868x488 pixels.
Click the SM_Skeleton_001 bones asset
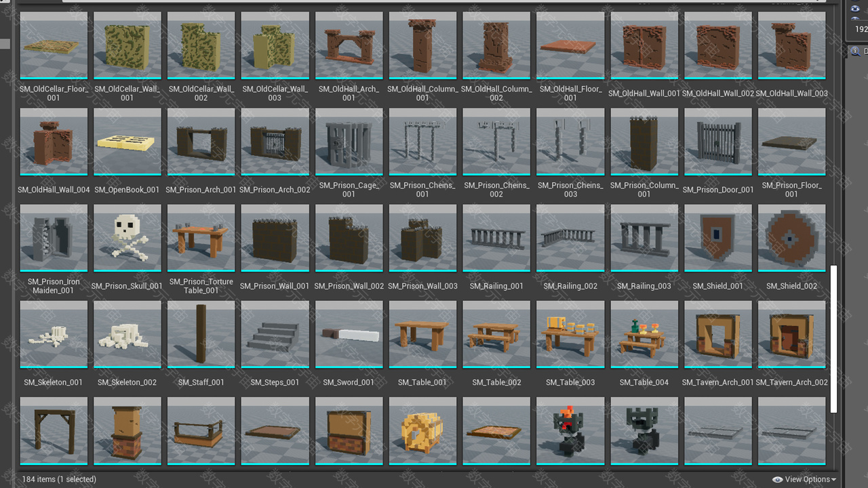(x=54, y=334)
